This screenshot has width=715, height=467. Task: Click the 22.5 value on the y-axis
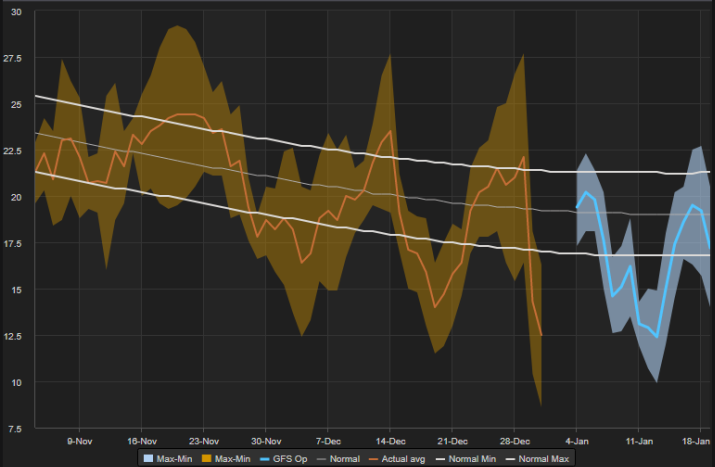tap(13, 151)
